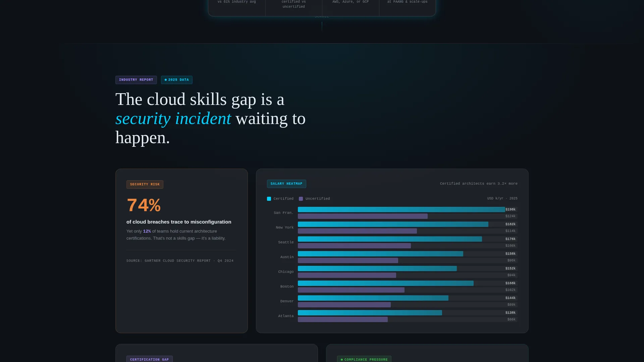
Task: Select the 2025 DATA badge
Action: 177,80
